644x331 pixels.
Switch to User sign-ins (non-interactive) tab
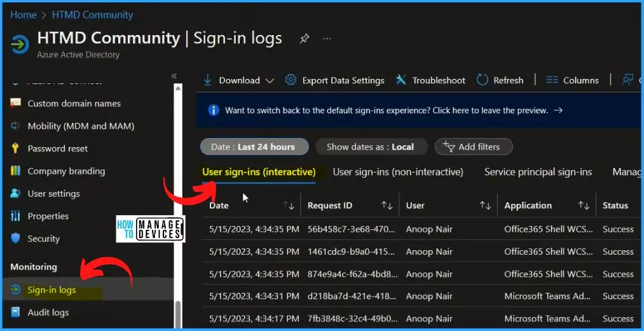398,172
